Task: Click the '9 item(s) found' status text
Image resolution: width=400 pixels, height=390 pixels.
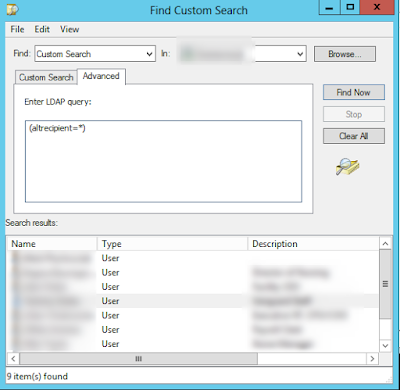Action: coord(37,376)
